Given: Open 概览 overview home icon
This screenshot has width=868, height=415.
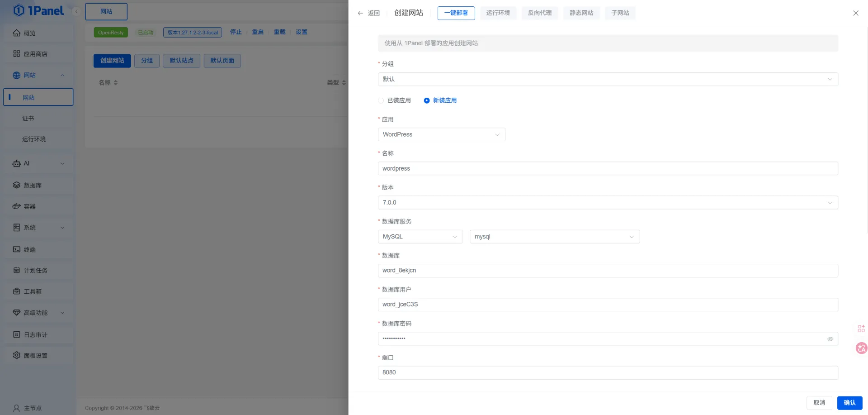Looking at the screenshot, I should coord(17,33).
